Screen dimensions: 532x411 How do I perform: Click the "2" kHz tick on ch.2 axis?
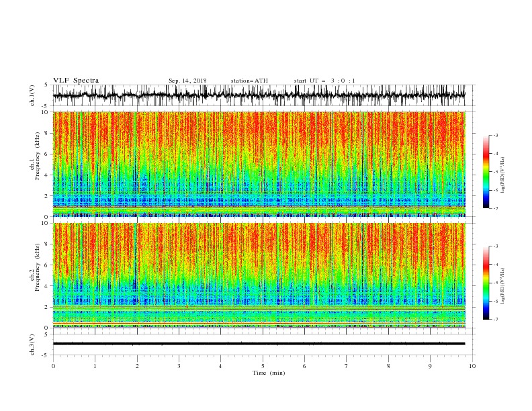(47, 307)
